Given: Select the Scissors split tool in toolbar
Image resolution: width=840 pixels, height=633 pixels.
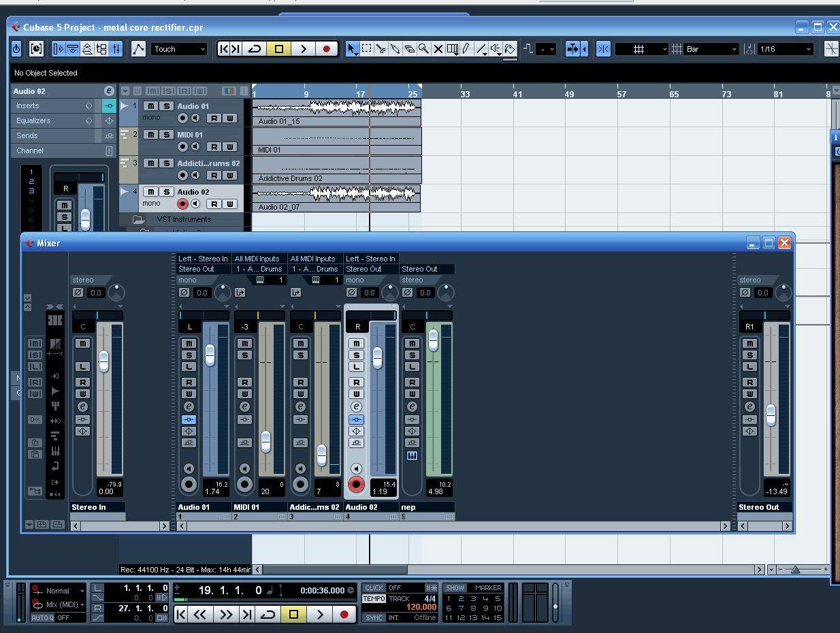Looking at the screenshot, I should tap(381, 49).
